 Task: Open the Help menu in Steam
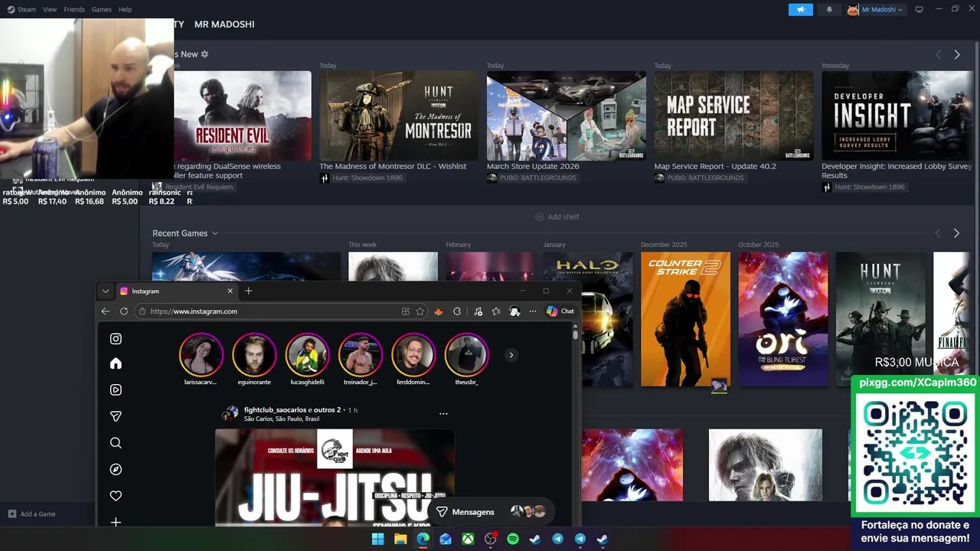(126, 9)
